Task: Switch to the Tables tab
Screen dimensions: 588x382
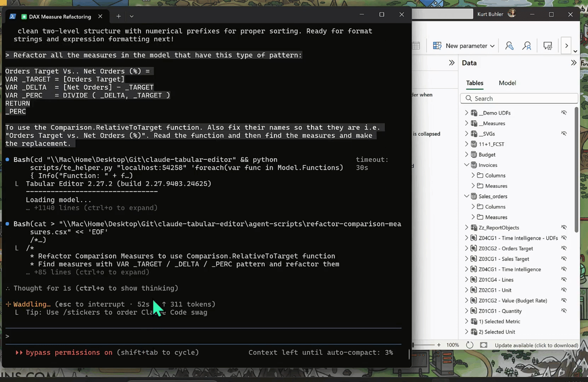Action: [x=474, y=83]
